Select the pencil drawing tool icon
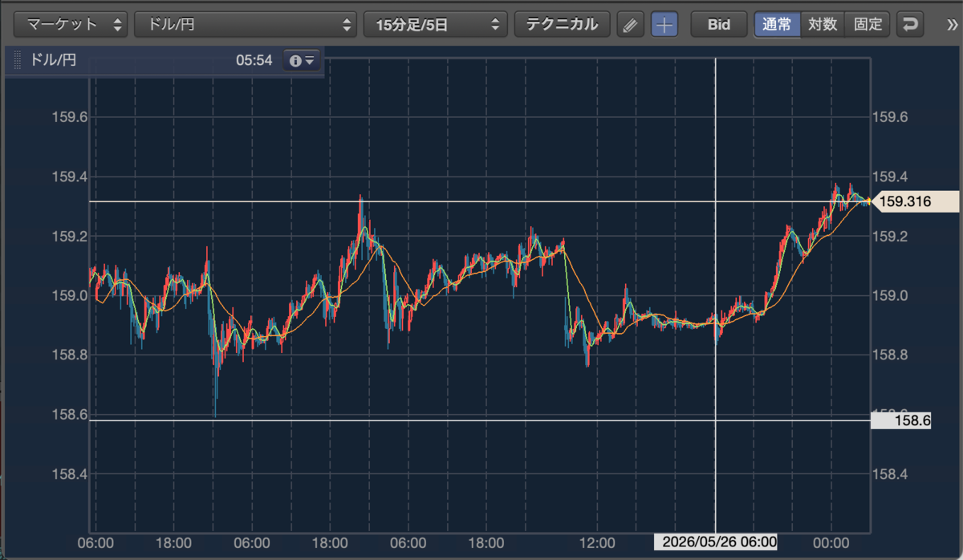Screen dimensions: 963x560 [631, 24]
